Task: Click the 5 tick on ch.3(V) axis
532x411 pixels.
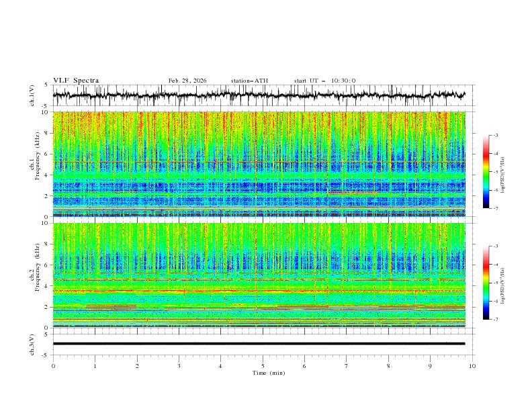Action: click(46, 334)
